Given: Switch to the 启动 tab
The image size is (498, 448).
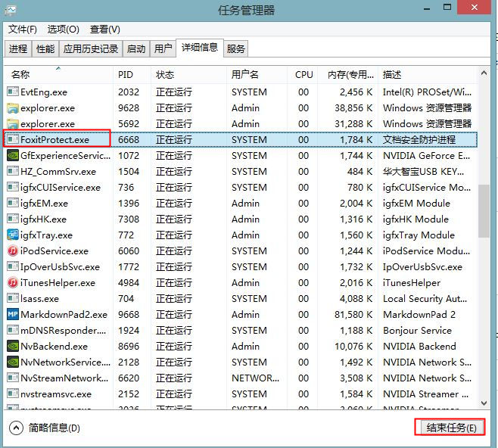Looking at the screenshot, I should 136,49.
